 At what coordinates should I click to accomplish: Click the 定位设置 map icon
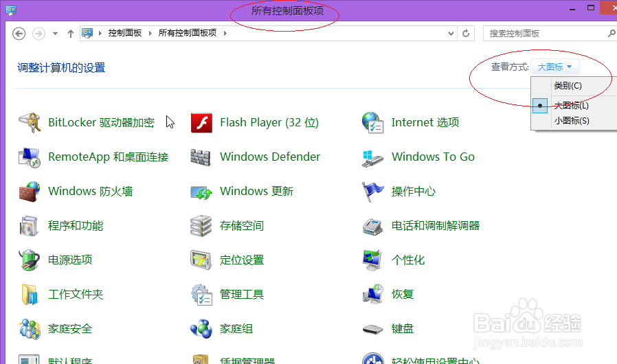[201, 260]
